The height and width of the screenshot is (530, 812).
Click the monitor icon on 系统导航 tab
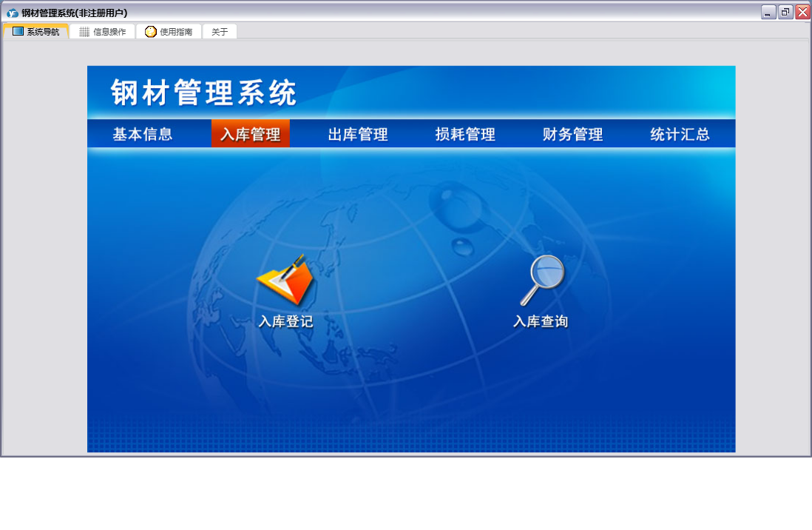click(18, 32)
